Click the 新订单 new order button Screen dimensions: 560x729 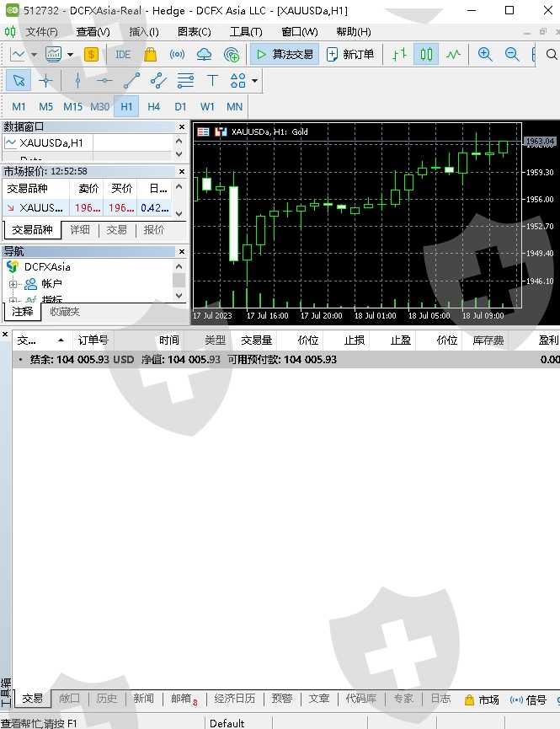pos(349,54)
